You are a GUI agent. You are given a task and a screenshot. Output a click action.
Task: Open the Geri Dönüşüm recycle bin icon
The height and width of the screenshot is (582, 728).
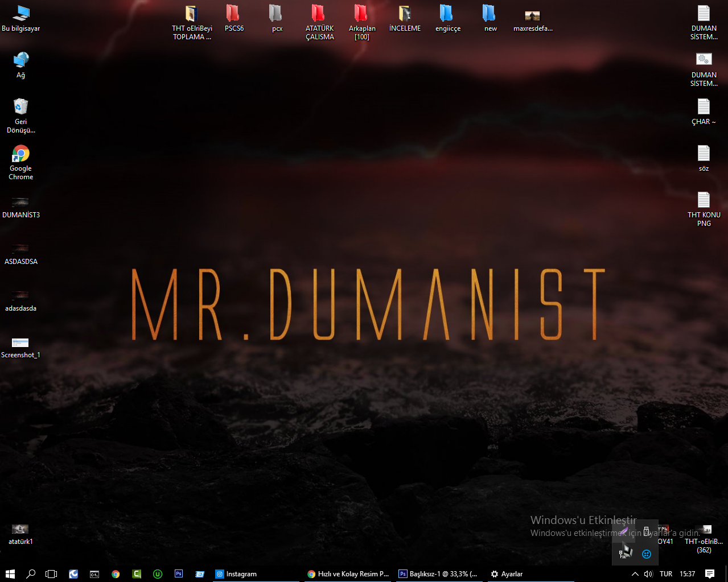tap(21, 115)
